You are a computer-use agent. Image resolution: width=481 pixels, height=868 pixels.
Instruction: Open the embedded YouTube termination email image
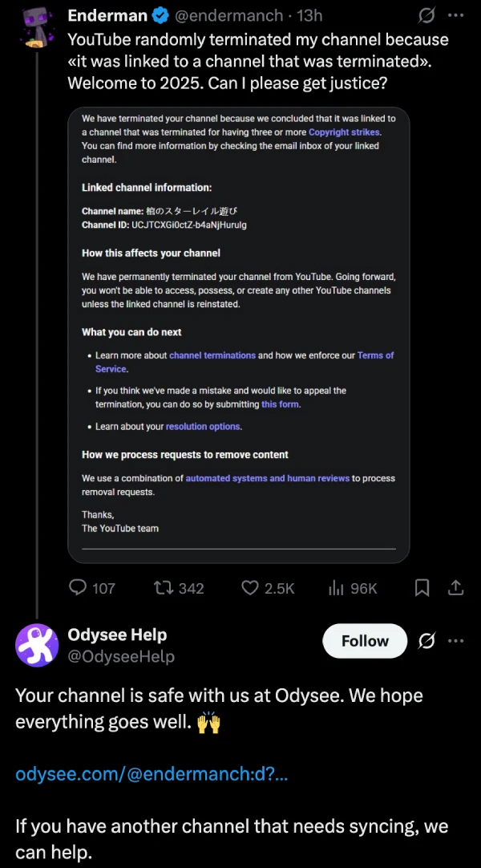tap(238, 335)
